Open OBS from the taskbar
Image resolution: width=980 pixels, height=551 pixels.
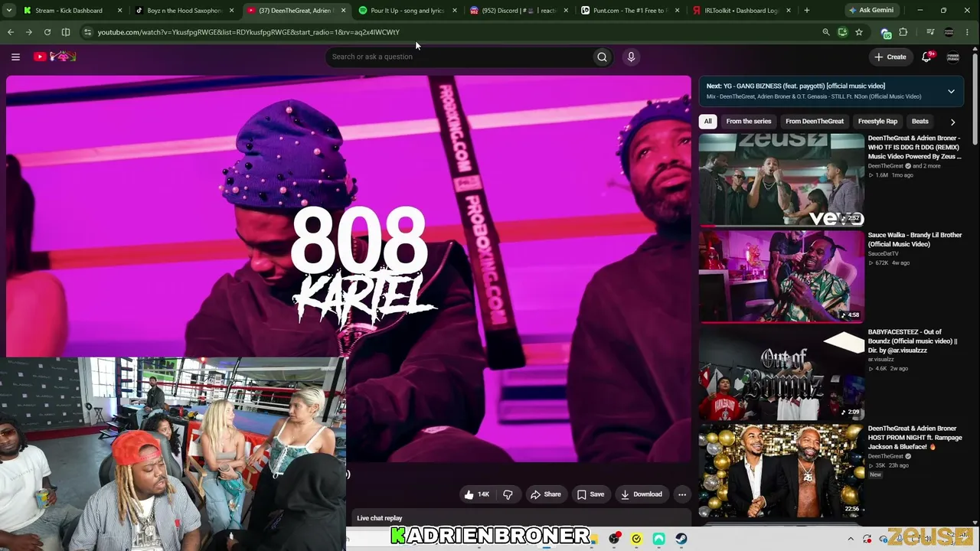click(x=614, y=539)
